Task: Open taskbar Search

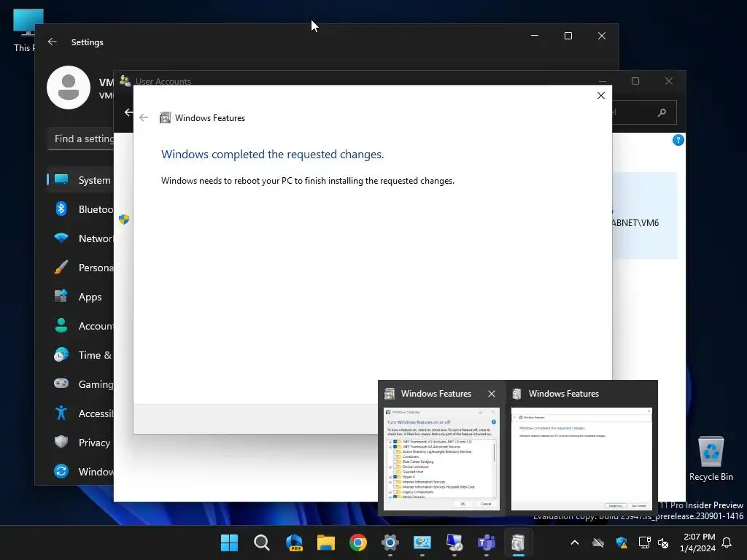Action: [262, 542]
